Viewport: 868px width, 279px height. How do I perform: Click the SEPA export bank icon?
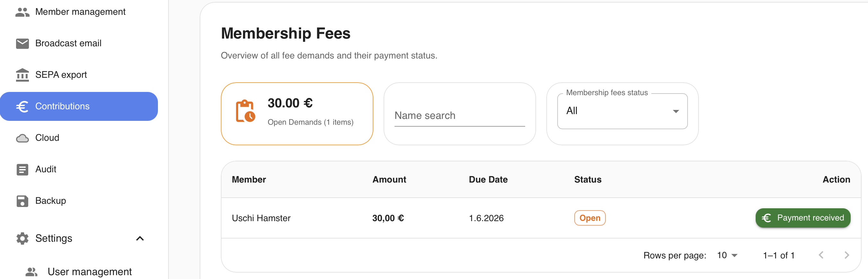tap(22, 75)
